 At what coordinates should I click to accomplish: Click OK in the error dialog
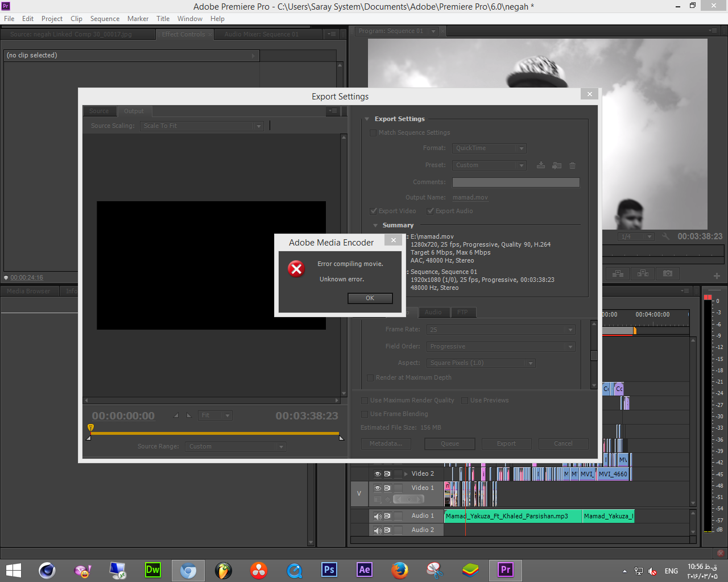pos(370,298)
